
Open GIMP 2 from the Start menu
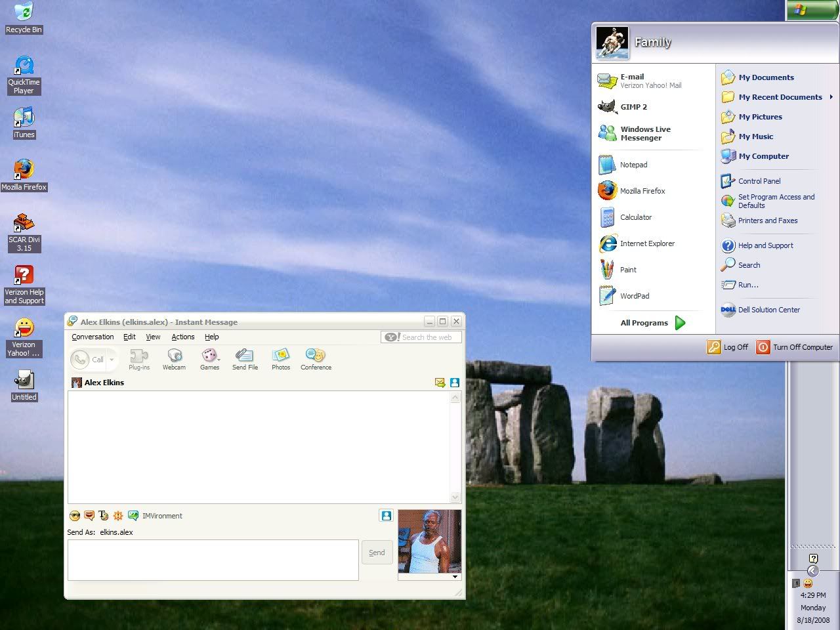633,107
